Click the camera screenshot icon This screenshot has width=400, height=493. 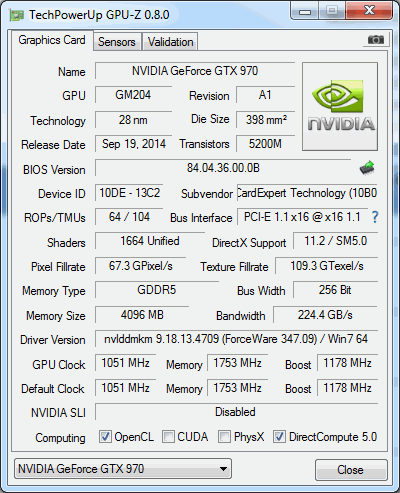(376, 40)
